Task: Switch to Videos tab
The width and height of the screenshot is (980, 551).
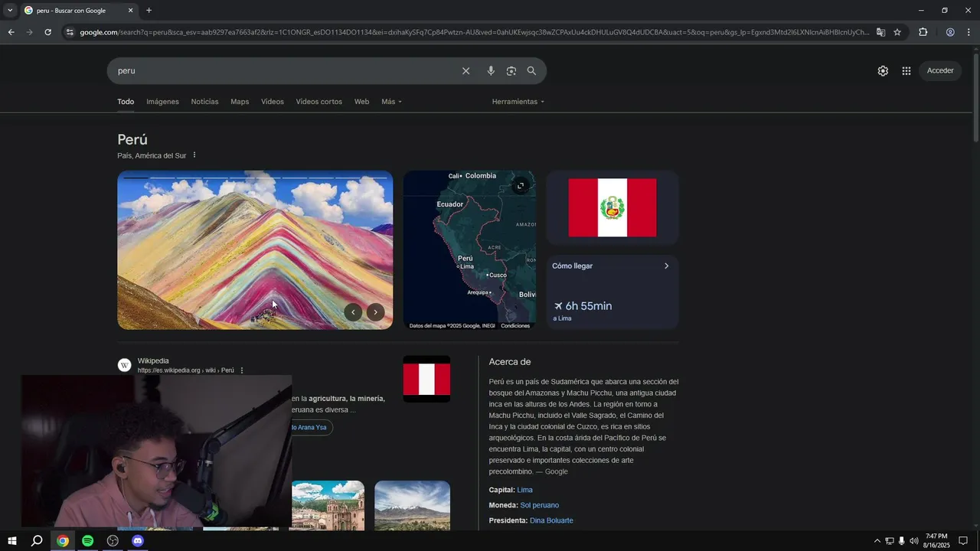Action: (x=273, y=102)
